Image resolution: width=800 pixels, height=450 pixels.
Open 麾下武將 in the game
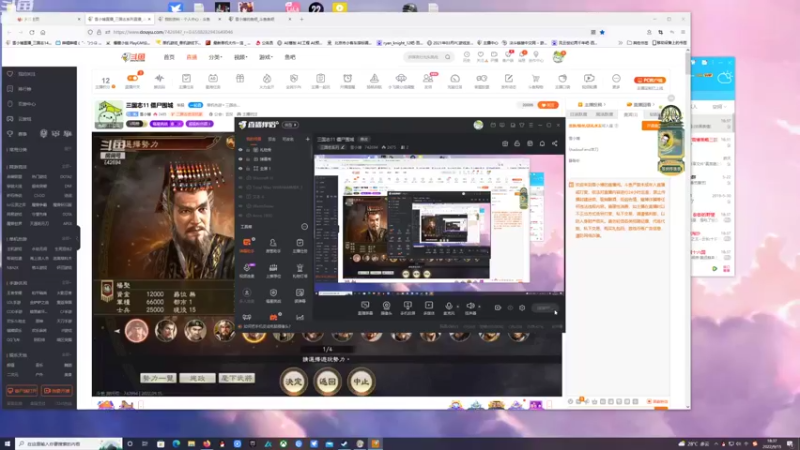point(237,378)
